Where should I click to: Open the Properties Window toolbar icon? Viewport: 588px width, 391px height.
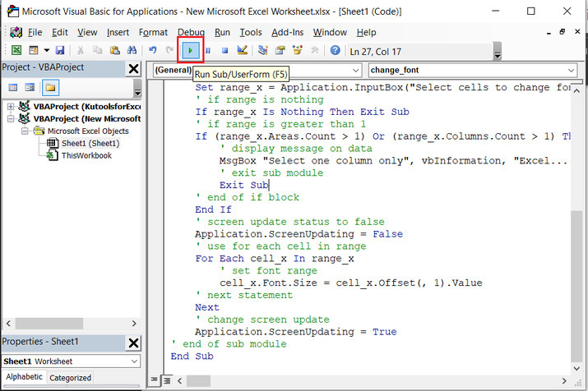(x=280, y=50)
